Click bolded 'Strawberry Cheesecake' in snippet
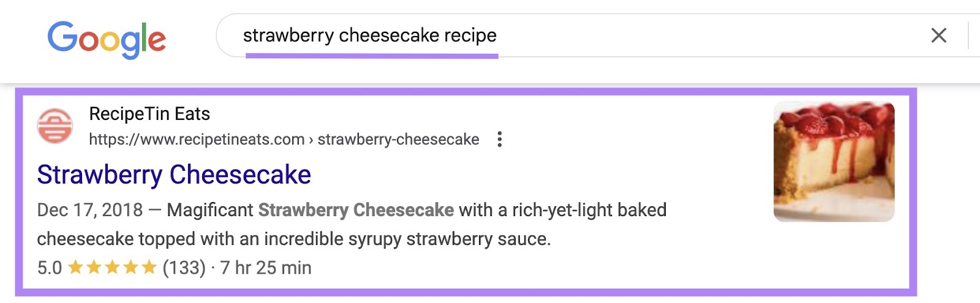 [x=356, y=211]
